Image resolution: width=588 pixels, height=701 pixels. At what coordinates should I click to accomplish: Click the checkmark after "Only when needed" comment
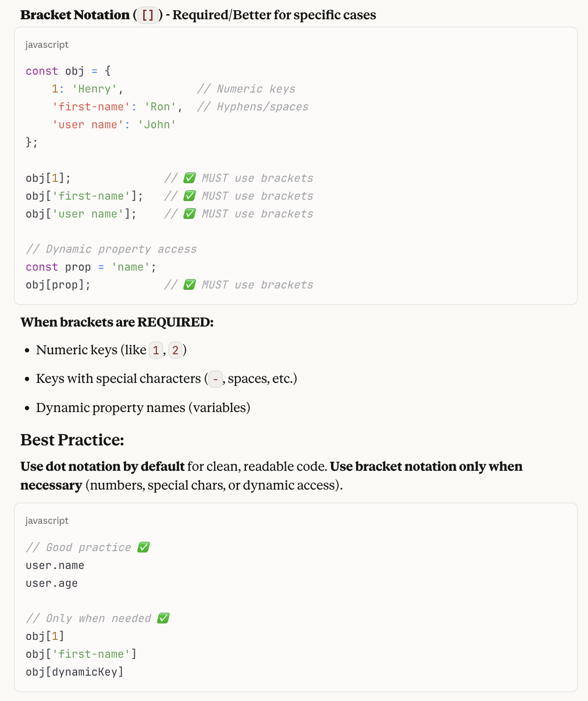tap(163, 618)
